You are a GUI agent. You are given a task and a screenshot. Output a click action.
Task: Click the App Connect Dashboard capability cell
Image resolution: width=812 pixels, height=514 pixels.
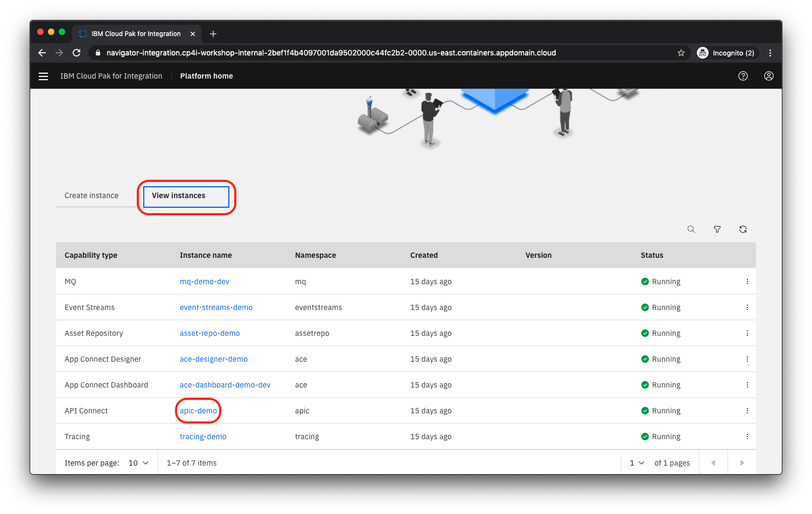pos(106,385)
